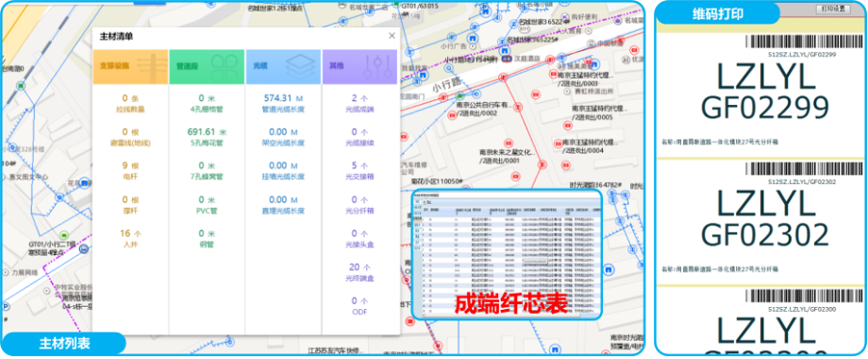
Task: Click the 汉庭酒店 hotel icon on map
Action: (x=506, y=59)
